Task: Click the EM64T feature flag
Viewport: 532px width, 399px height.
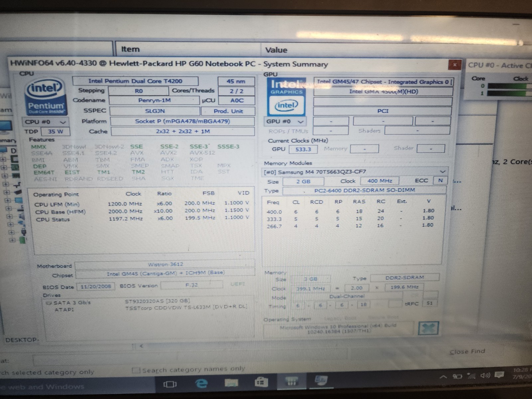Action: click(x=44, y=173)
